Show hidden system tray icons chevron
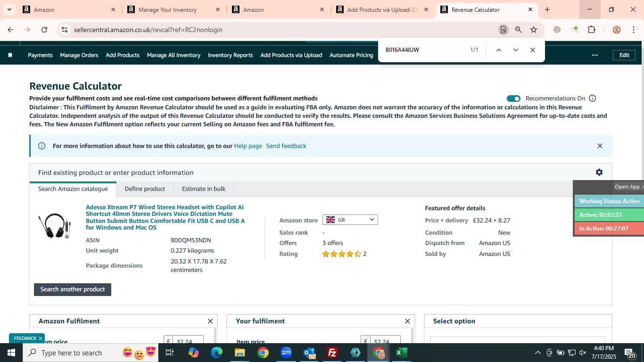This screenshot has height=362, width=644. pos(537,353)
